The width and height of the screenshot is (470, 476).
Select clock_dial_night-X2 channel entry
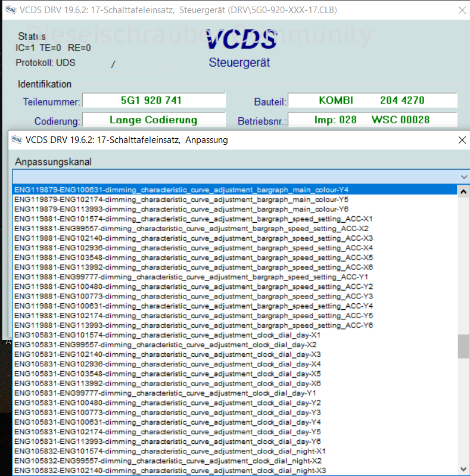click(235, 461)
